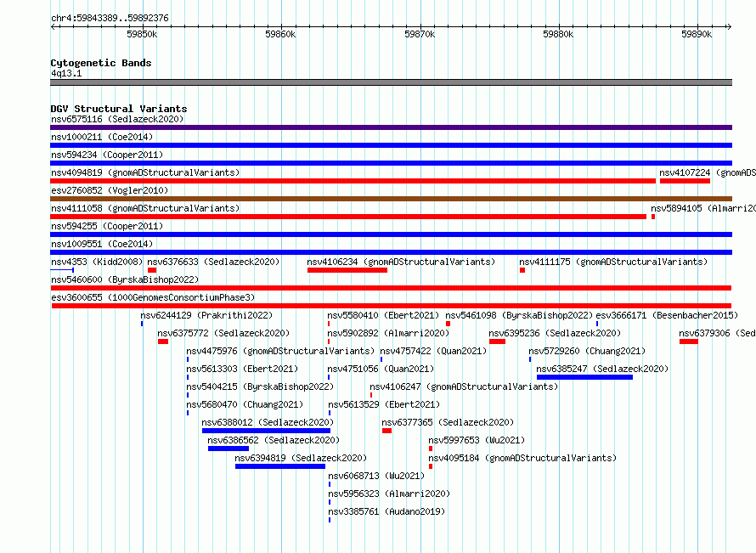Open nsv5460600 (ByrskaBishop2022) label
The image size is (756, 553).
point(125,279)
